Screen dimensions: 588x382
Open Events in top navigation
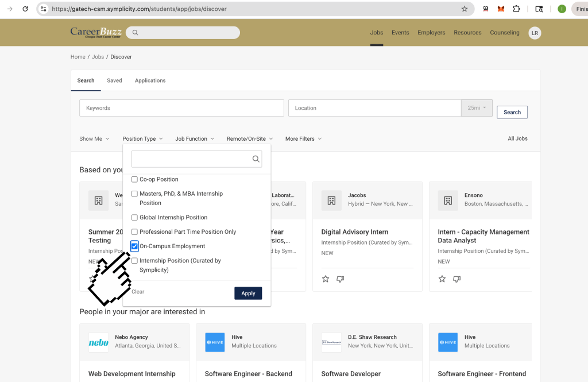(400, 33)
